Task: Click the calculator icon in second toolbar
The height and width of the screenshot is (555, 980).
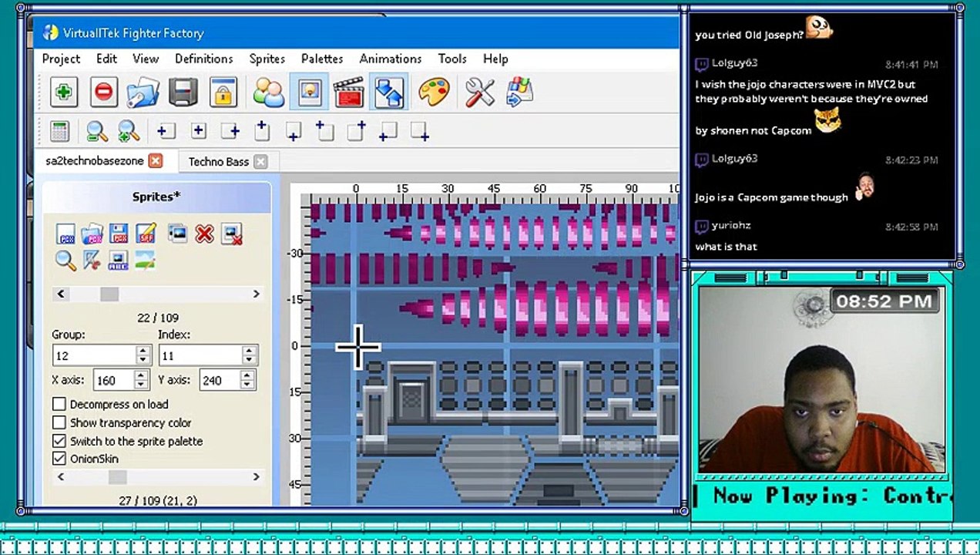Action: point(60,131)
